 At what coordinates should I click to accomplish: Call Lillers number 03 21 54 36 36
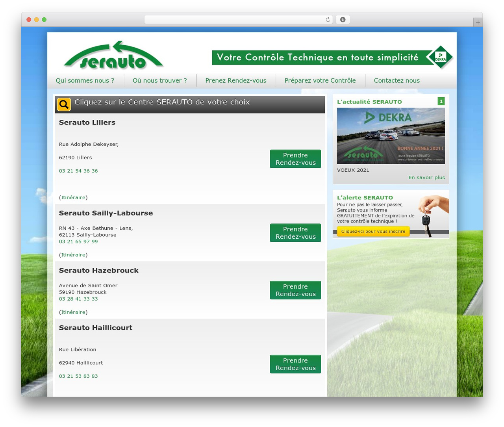(x=78, y=171)
